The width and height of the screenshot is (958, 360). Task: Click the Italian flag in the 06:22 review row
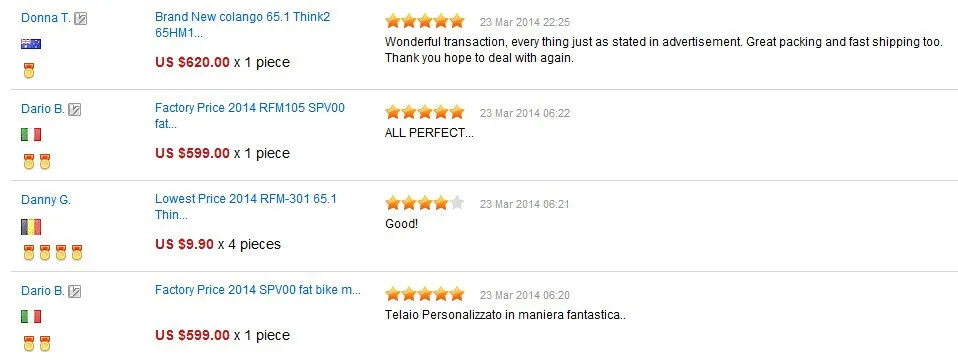[x=31, y=134]
